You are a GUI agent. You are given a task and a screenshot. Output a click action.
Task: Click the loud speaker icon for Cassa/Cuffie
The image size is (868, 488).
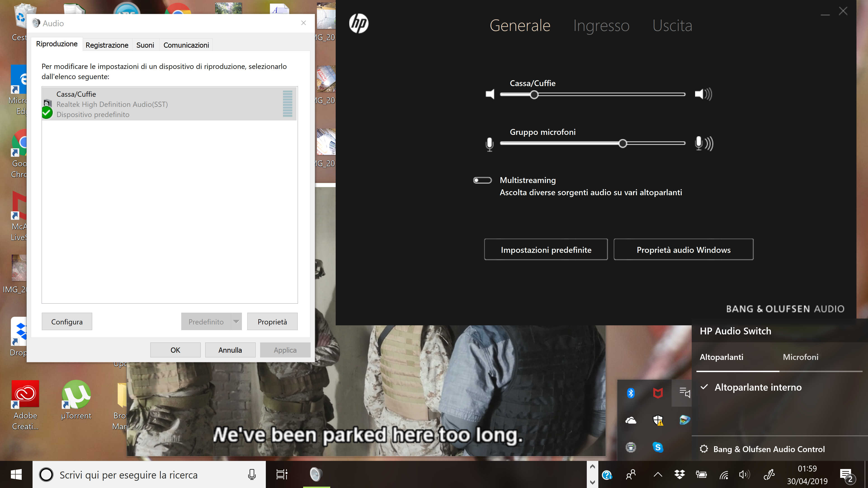click(x=703, y=94)
